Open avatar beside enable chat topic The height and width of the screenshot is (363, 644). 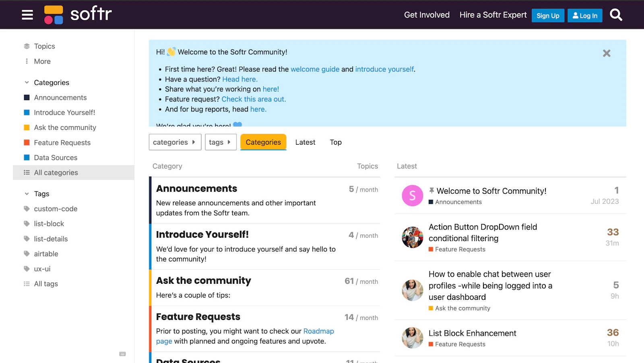pyautogui.click(x=413, y=290)
